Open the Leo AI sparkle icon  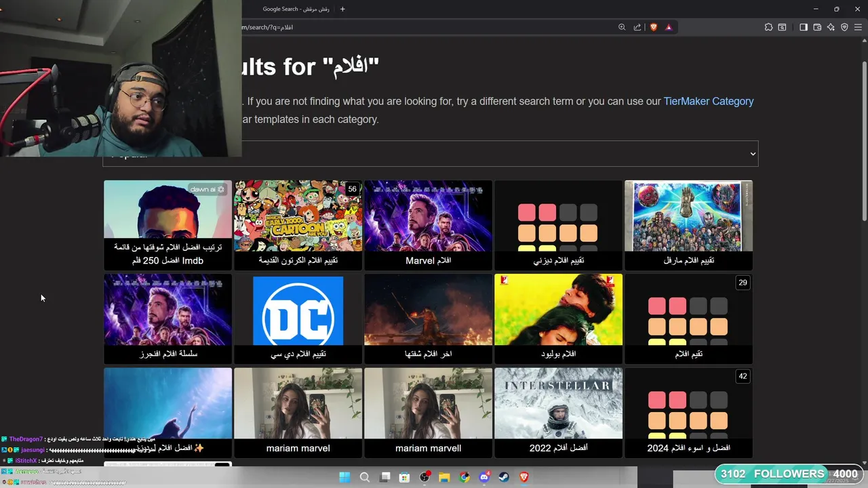[831, 27]
